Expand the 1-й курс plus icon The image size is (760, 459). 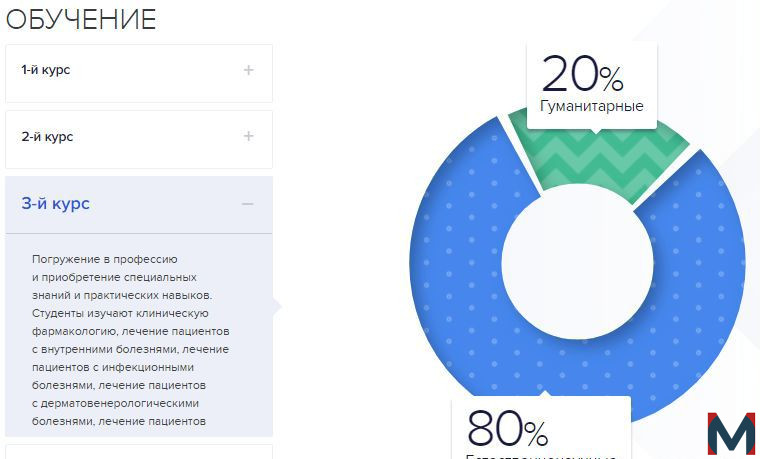pos(248,70)
